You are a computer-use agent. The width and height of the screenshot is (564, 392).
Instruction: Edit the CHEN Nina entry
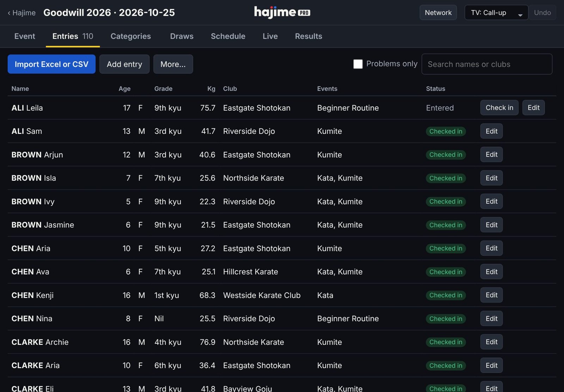click(x=491, y=319)
